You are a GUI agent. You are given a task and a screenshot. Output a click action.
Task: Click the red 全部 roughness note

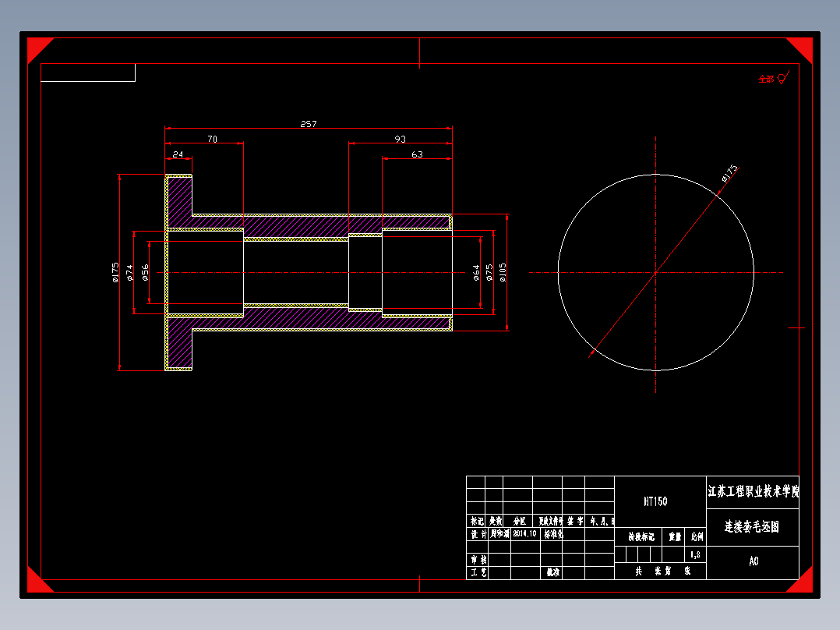click(766, 79)
